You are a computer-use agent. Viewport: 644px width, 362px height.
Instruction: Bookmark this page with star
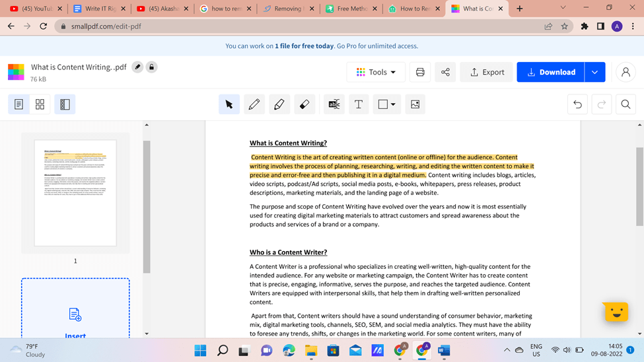[x=564, y=26]
